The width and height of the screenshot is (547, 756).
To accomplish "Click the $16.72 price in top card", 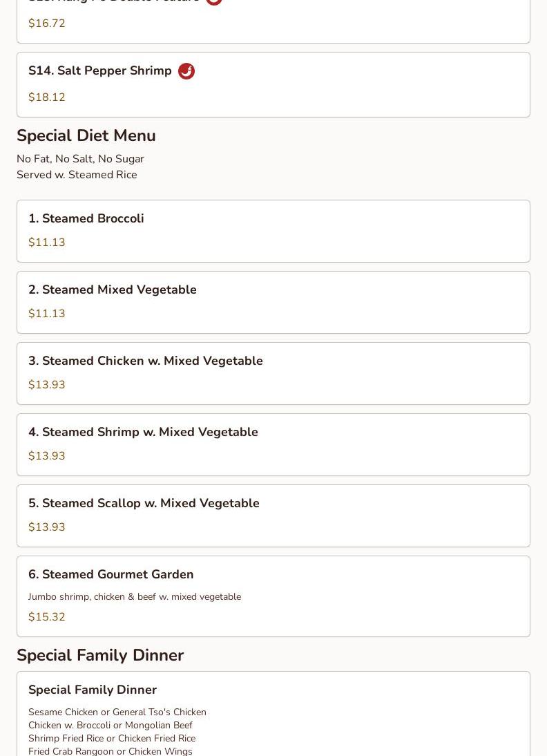I will 47,23.
